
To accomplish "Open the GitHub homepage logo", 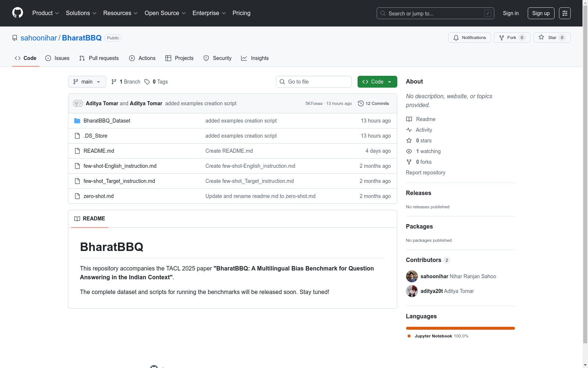I will 18,13.
